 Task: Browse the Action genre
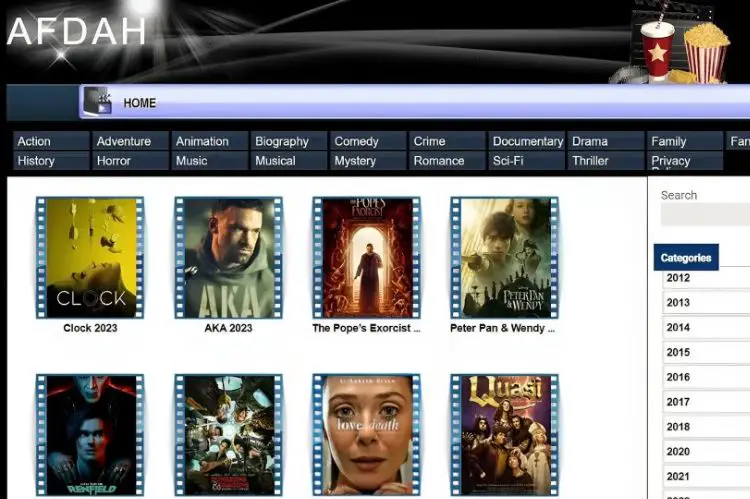(51, 141)
